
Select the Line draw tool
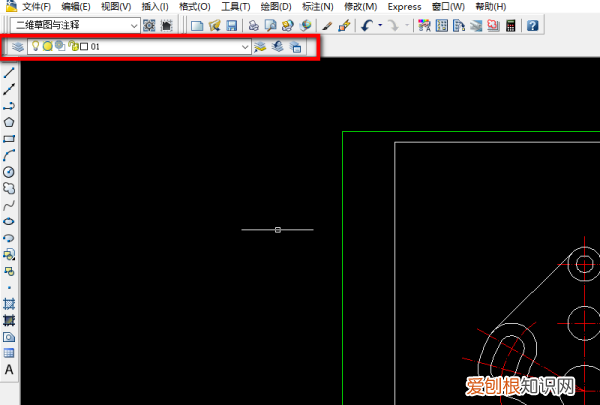(x=9, y=73)
